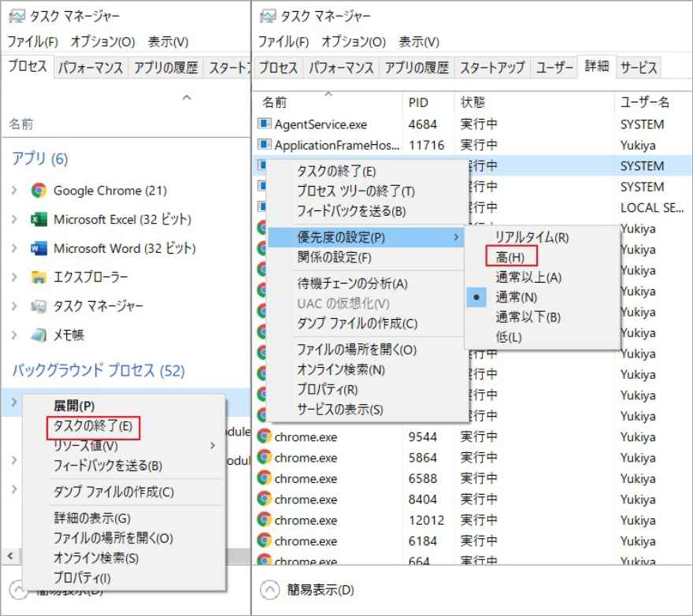Sort by the 状態 column header

pyautogui.click(x=533, y=102)
